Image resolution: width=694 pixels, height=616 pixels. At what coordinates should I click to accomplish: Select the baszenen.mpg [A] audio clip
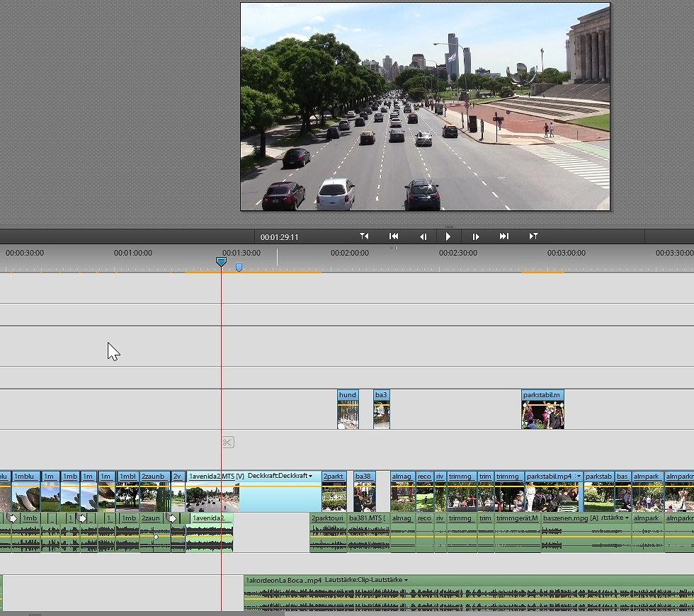coord(586,532)
